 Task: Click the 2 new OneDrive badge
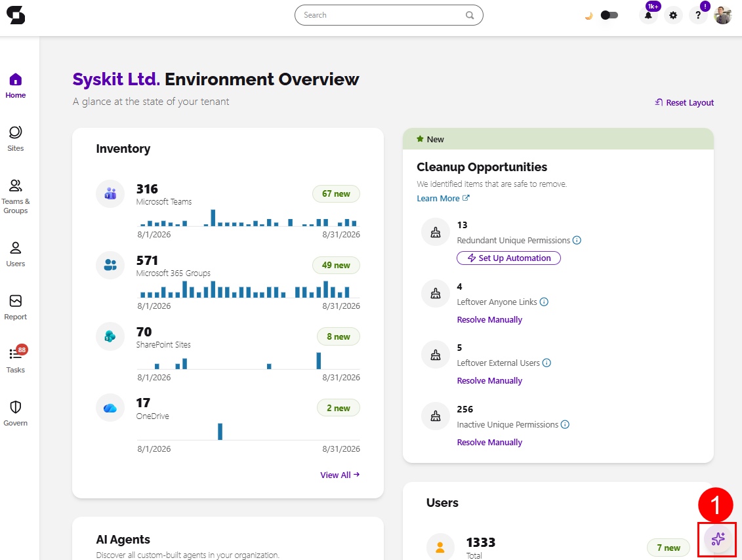339,408
